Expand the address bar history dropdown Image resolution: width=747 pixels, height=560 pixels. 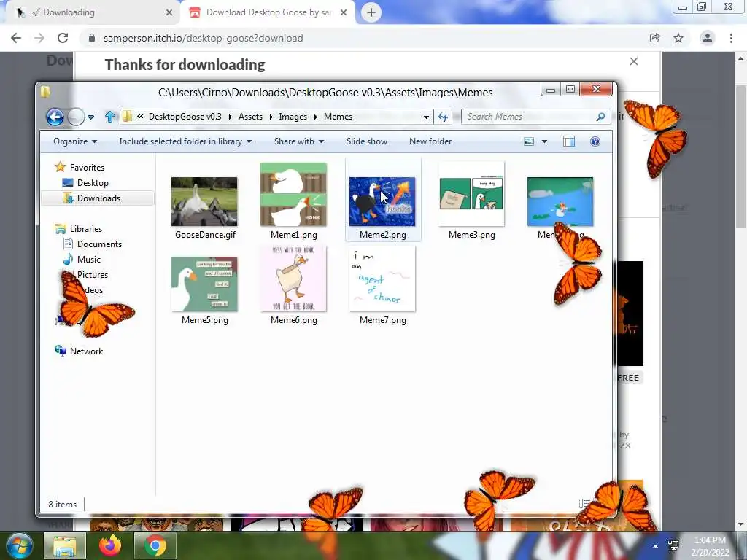click(426, 117)
